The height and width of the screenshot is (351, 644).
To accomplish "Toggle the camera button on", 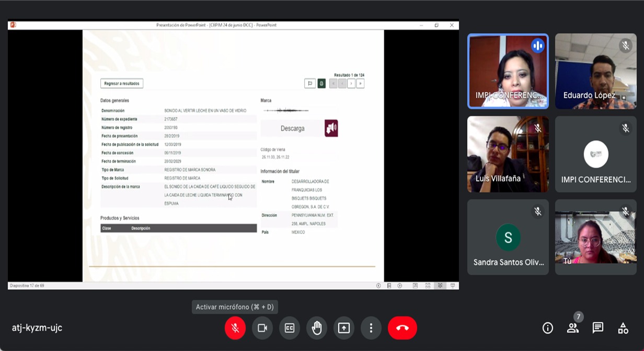I will tap(262, 328).
